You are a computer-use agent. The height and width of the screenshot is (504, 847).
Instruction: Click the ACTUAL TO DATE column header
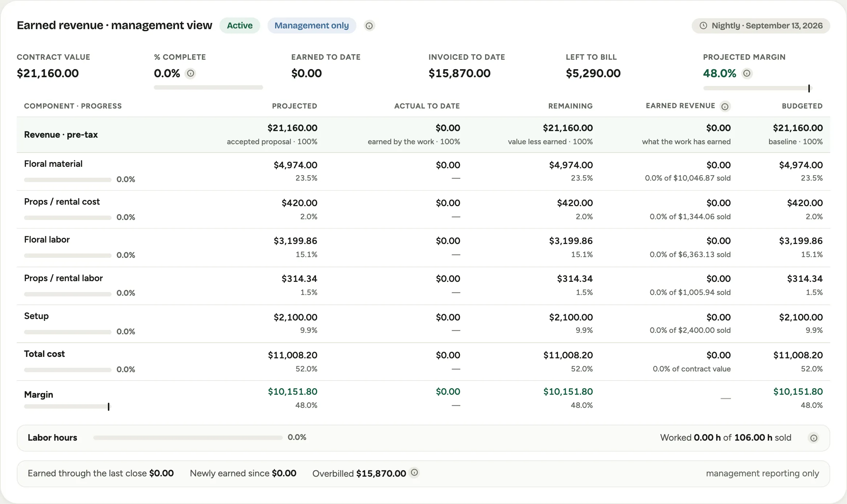[x=427, y=106]
